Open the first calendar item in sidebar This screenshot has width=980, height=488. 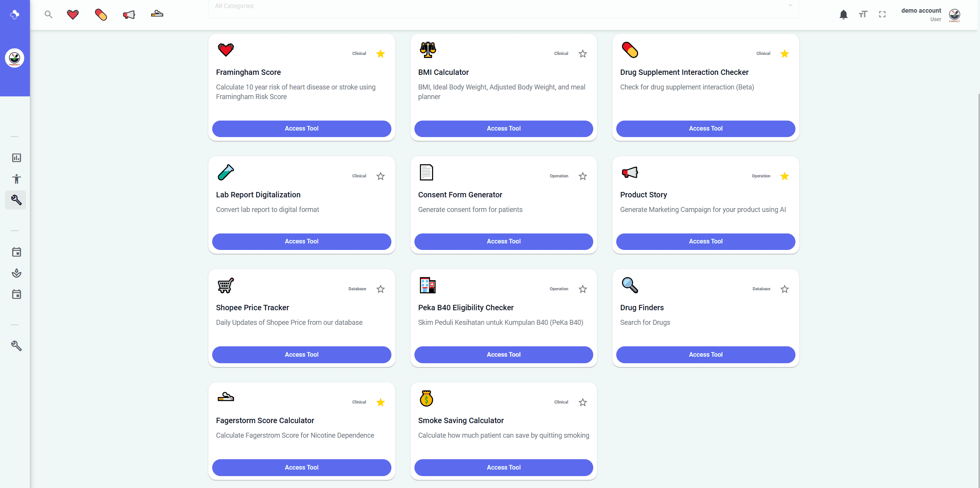16,252
